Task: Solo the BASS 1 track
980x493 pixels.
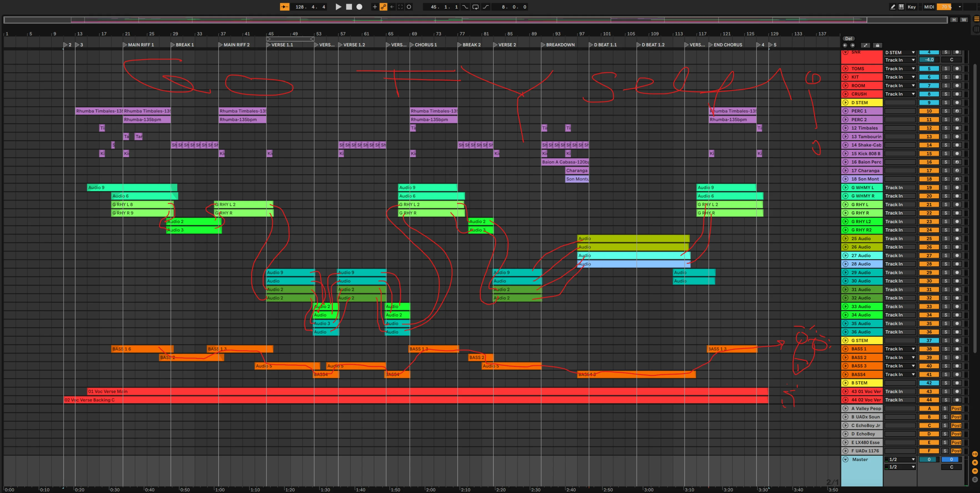Action: (946, 349)
